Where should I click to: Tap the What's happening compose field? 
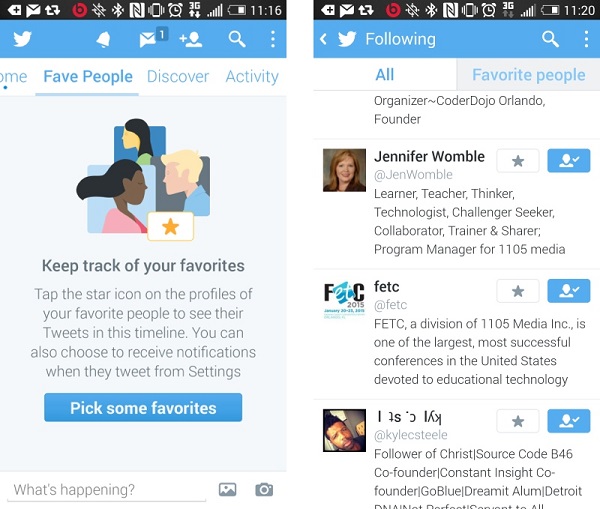106,490
